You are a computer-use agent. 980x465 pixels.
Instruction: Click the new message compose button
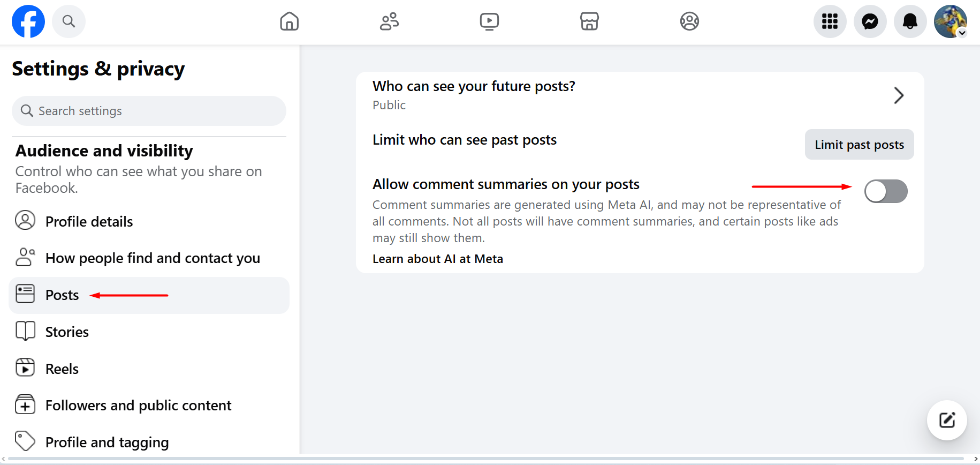tap(947, 420)
